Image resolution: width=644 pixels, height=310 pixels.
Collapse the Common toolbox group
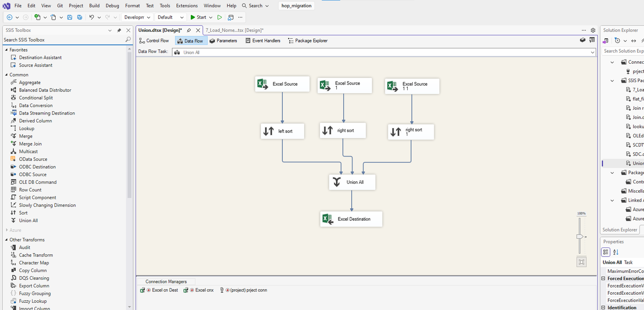pos(6,75)
